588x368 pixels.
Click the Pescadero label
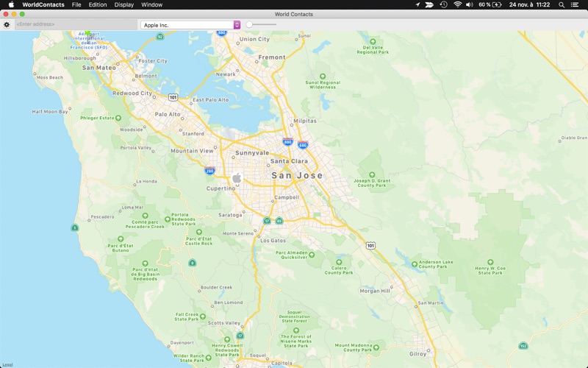(x=102, y=216)
